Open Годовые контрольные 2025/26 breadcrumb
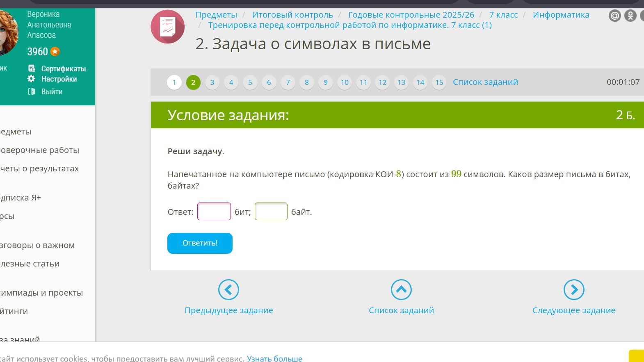The height and width of the screenshot is (362, 644). pos(411,15)
